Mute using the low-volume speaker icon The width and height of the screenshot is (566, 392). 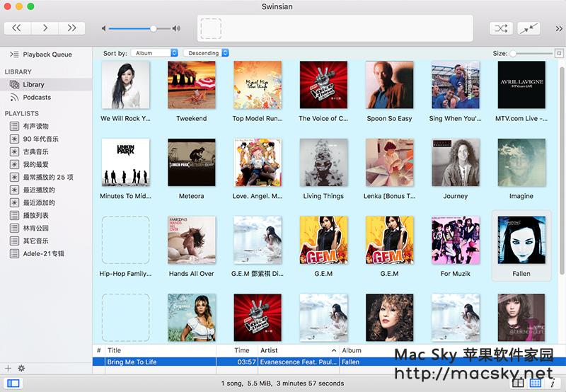pyautogui.click(x=104, y=28)
